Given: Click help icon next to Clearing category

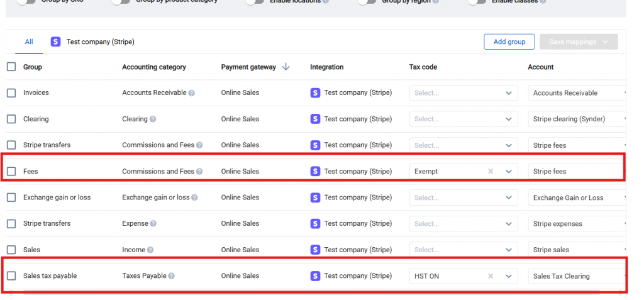Looking at the screenshot, I should 153,119.
